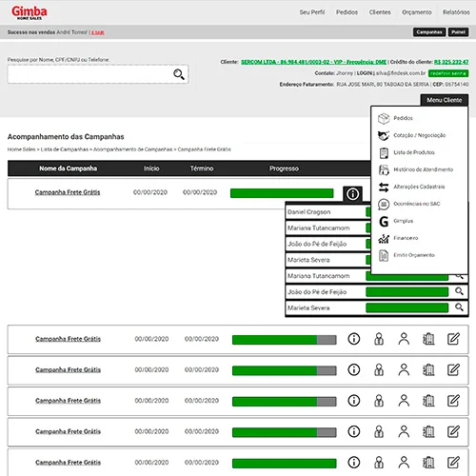The height and width of the screenshot is (476, 476).
Task: Open the chart icon for Financeiro
Action: click(384, 238)
